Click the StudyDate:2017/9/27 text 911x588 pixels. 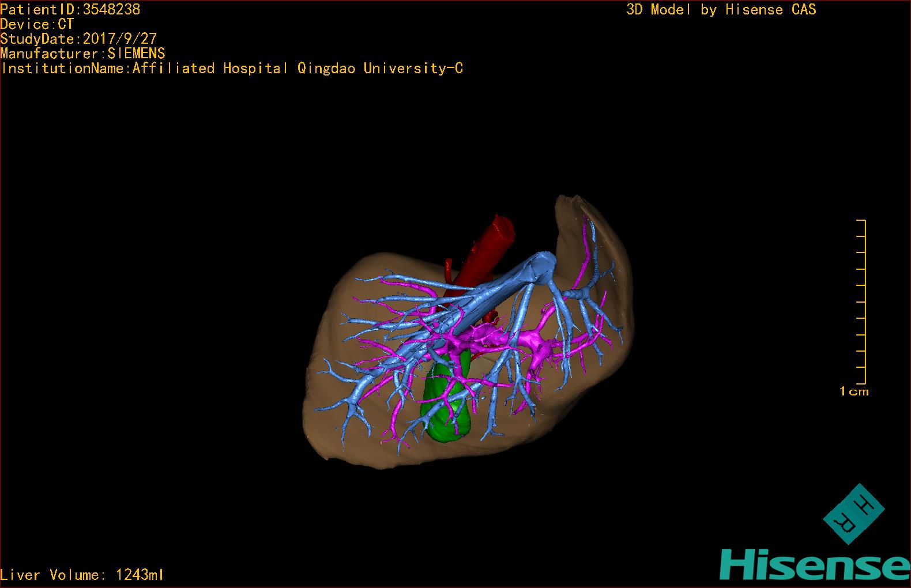click(78, 39)
